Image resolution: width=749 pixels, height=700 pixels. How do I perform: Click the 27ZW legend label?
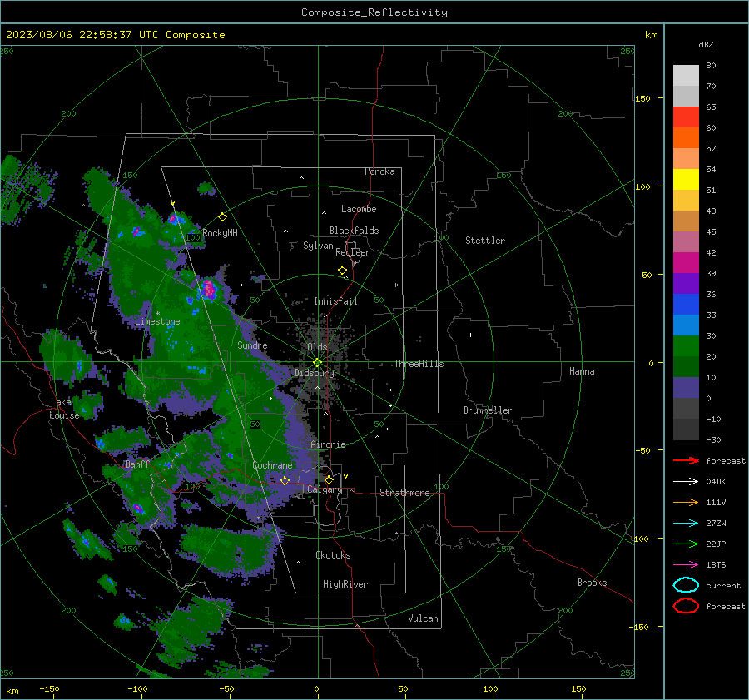[716, 524]
